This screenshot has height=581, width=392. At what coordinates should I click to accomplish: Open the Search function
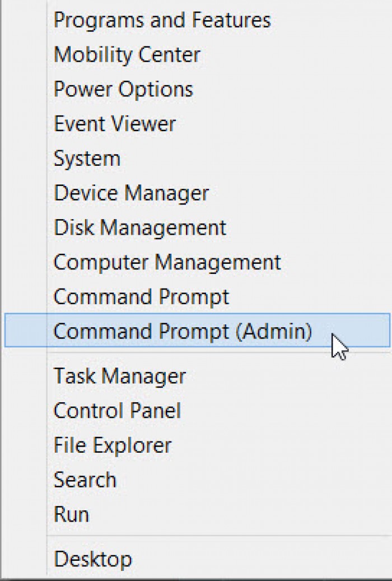click(85, 480)
